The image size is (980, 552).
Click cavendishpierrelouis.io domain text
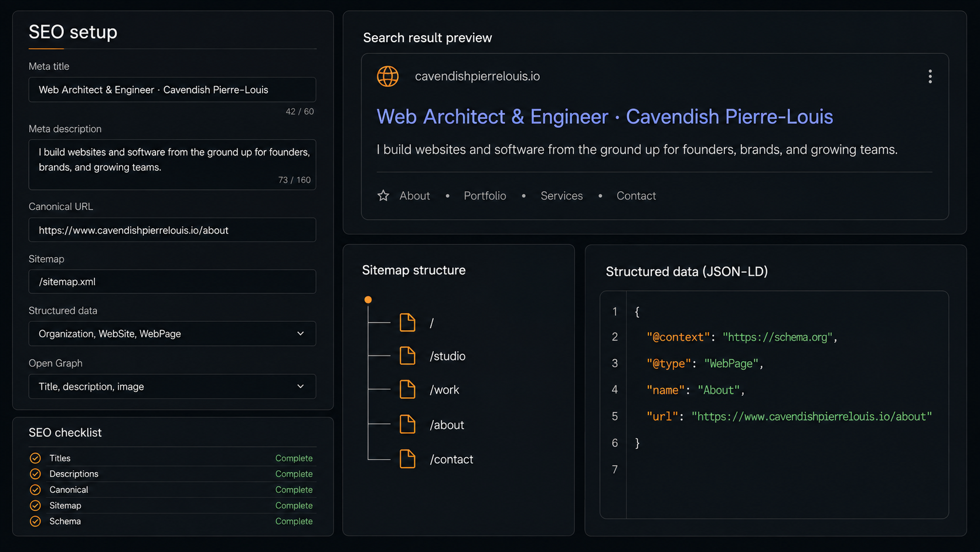coord(477,76)
